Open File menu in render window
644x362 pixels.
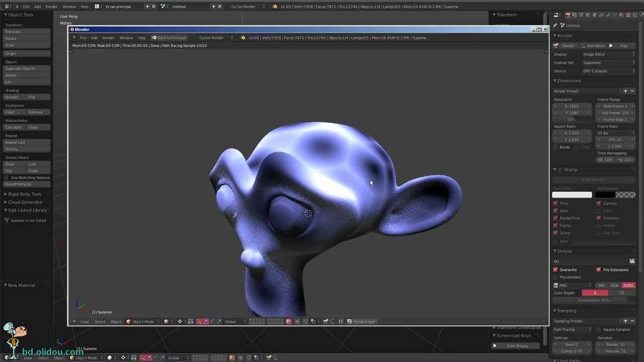(x=83, y=38)
